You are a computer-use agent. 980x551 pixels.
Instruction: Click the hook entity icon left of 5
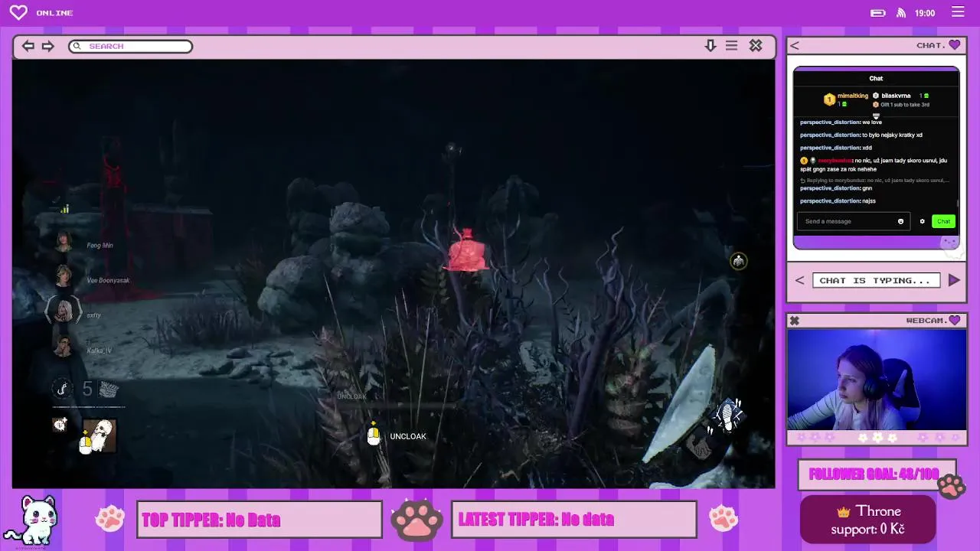pyautogui.click(x=63, y=389)
